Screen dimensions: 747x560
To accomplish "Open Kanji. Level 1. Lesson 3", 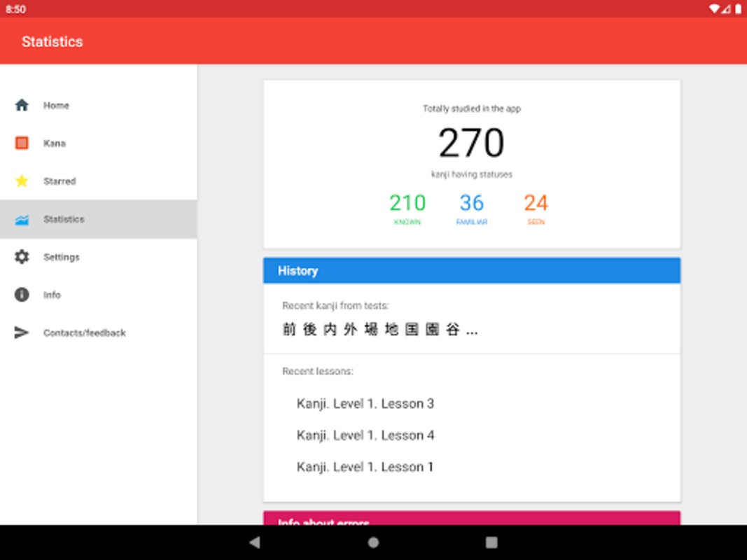I will coord(365,404).
